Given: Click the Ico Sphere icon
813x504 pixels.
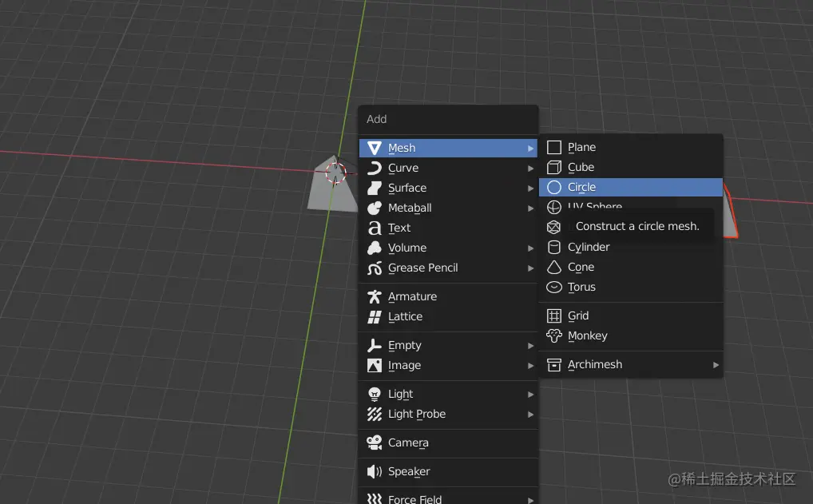Looking at the screenshot, I should [x=553, y=227].
